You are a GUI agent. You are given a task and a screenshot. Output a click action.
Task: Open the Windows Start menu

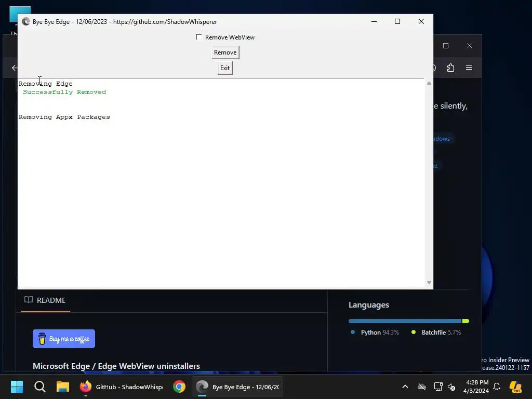point(17,387)
